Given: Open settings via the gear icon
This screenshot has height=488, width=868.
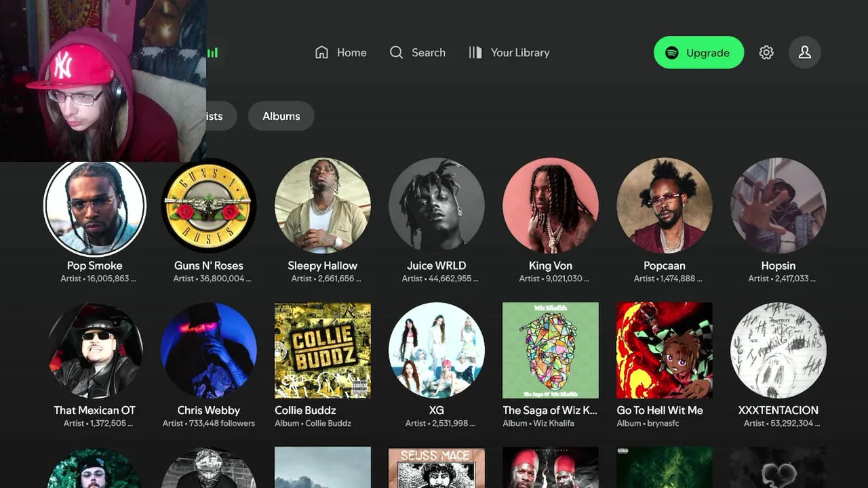Looking at the screenshot, I should (766, 52).
